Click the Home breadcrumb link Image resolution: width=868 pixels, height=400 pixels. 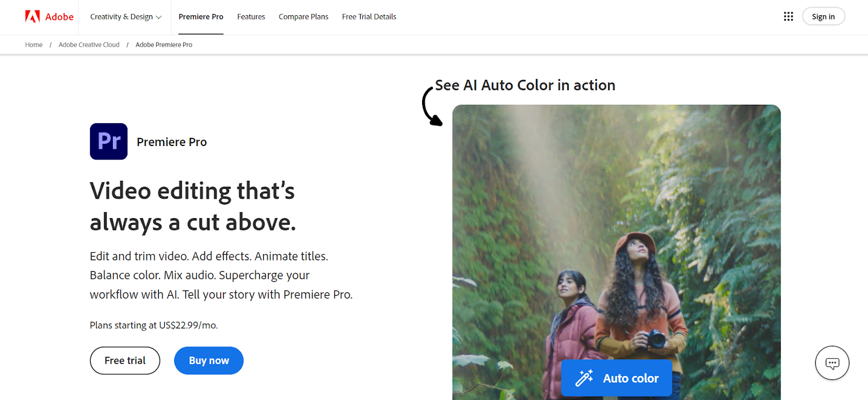(34, 45)
